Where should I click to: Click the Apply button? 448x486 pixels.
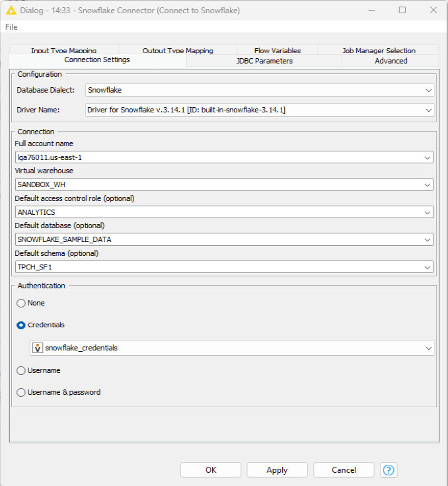coord(277,470)
